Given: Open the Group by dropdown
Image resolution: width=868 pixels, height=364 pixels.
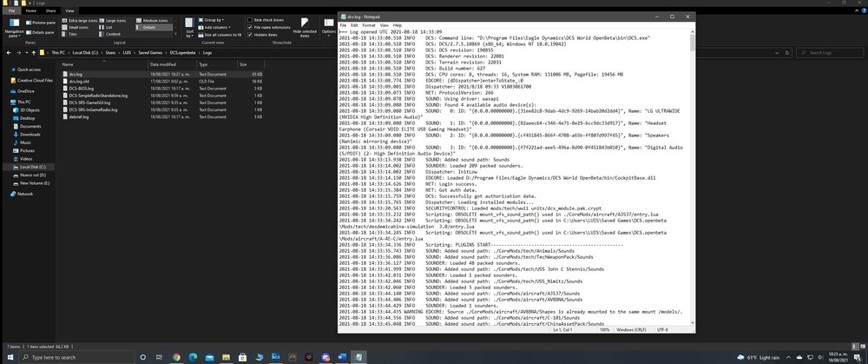Looking at the screenshot, I should click(x=211, y=20).
